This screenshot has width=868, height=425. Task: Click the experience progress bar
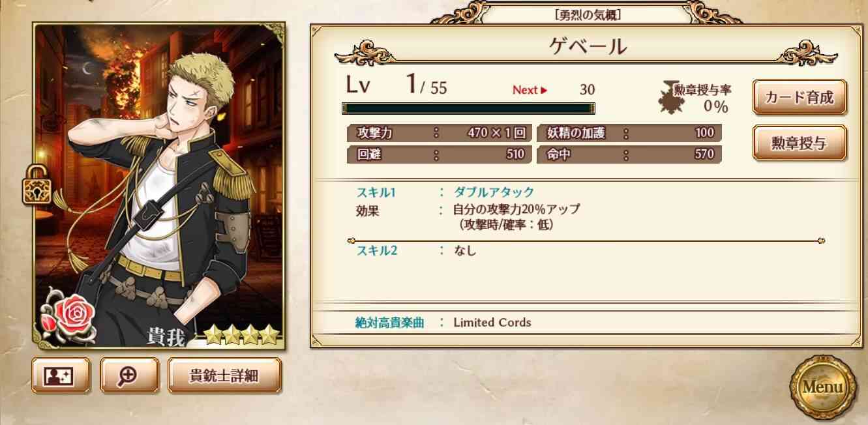tap(468, 108)
